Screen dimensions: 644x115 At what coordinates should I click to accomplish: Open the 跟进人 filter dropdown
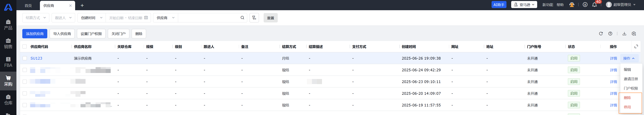click(x=63, y=18)
